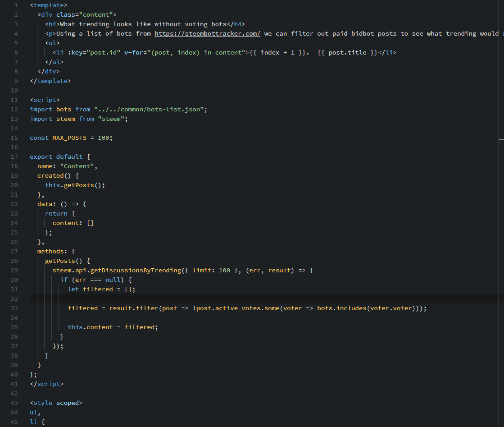The width and height of the screenshot is (504, 427).
Task: Click the <style scoped> tag
Action: click(x=56, y=403)
